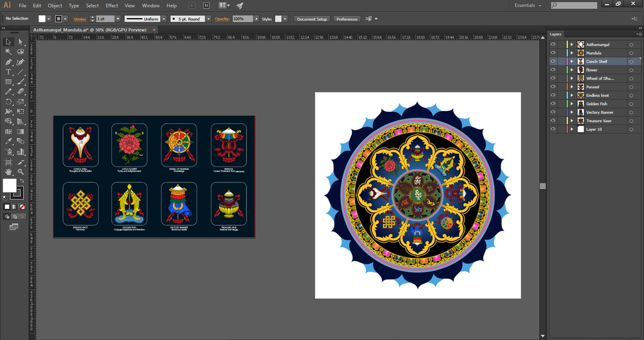The width and height of the screenshot is (644, 340).
Task: Click the Layers panel tab
Action: (556, 34)
